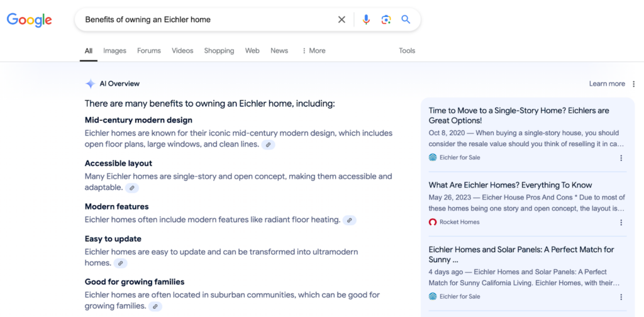
Task: Clear the search box with X icon
Action: coord(341,19)
